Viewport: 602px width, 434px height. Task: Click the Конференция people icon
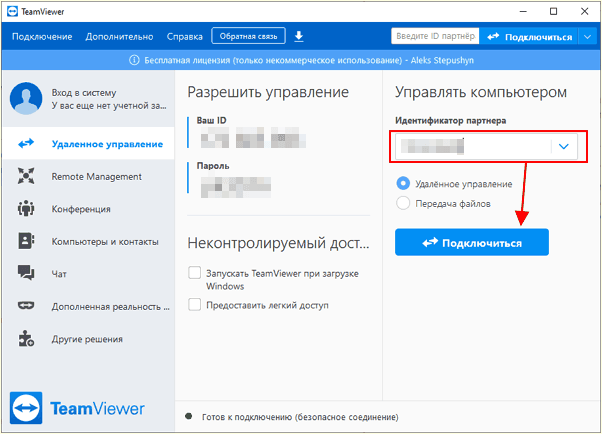[26, 209]
